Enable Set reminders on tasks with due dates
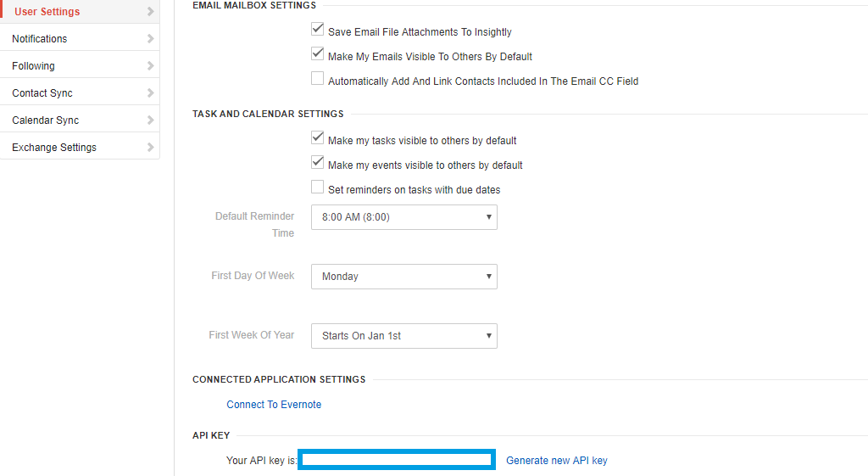The image size is (868, 476). point(318,187)
